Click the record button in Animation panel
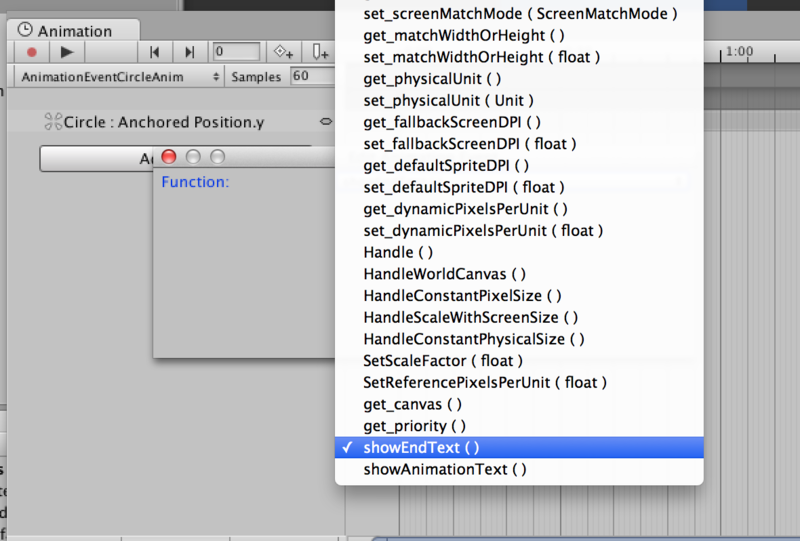This screenshot has width=800, height=541. (31, 52)
